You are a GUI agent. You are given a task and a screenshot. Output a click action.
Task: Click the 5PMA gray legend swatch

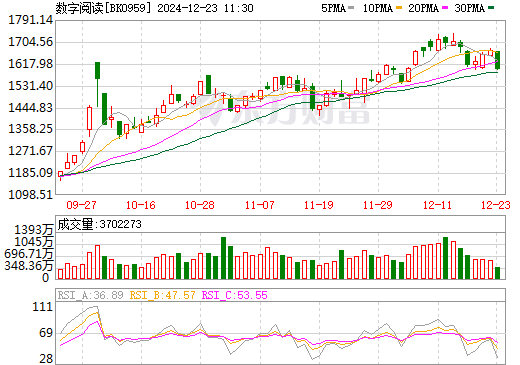[x=351, y=8]
